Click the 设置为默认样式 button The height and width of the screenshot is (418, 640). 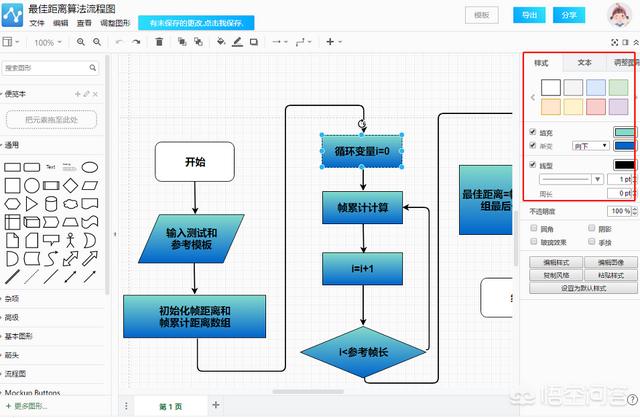pyautogui.click(x=583, y=288)
